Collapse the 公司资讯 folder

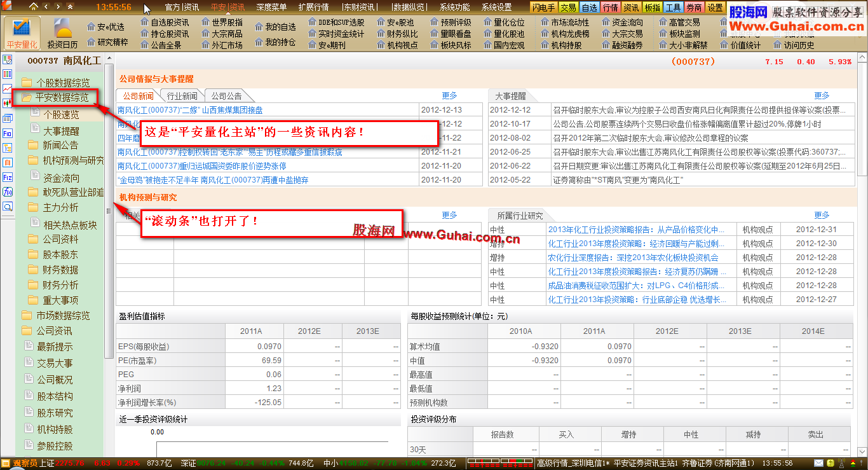46,331
